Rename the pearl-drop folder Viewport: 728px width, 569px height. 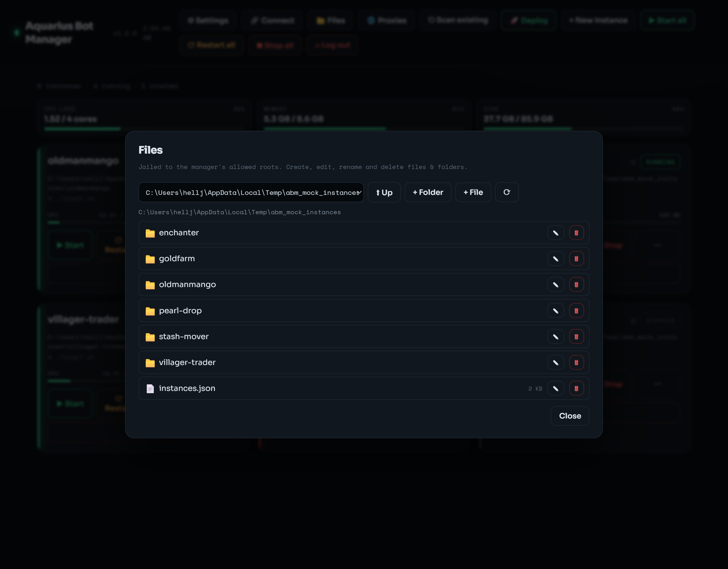[x=555, y=310]
